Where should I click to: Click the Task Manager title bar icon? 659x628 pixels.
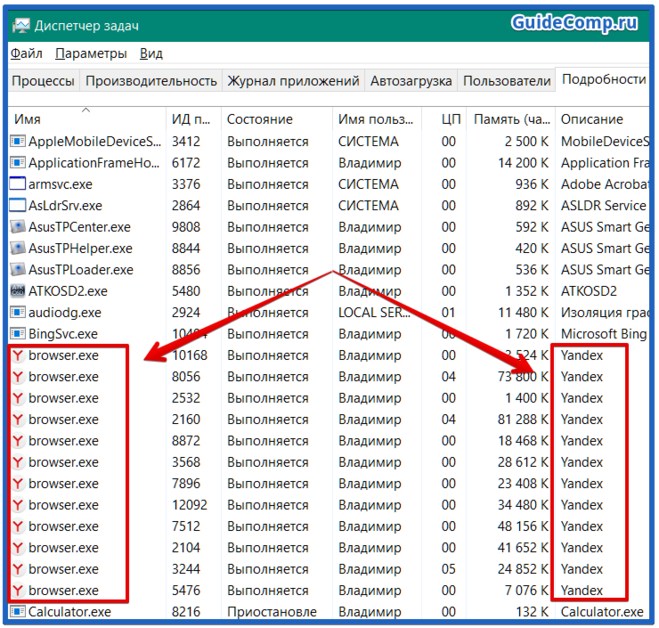click(x=20, y=22)
